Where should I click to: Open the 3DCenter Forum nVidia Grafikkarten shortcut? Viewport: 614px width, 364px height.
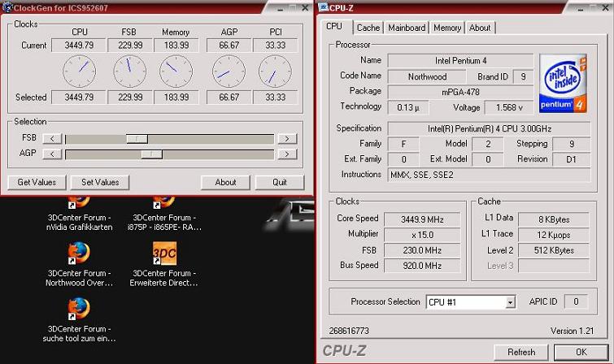tap(79, 214)
